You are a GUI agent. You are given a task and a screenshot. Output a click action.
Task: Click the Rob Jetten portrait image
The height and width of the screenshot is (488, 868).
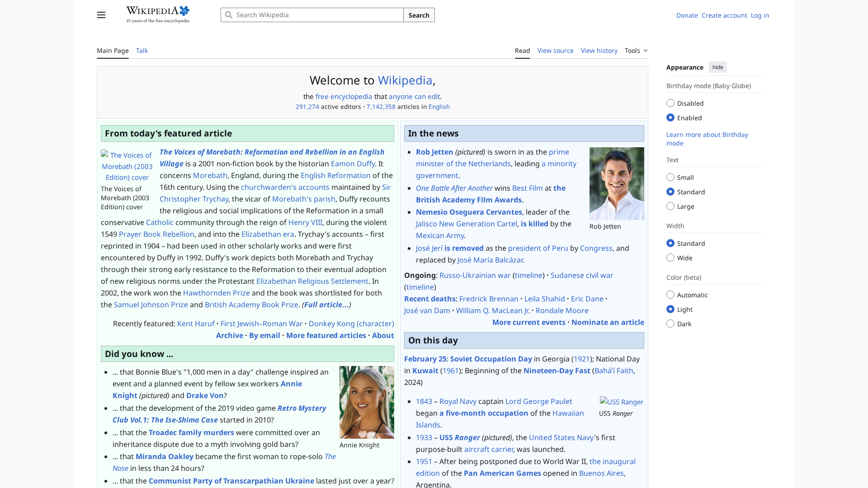pyautogui.click(x=616, y=183)
